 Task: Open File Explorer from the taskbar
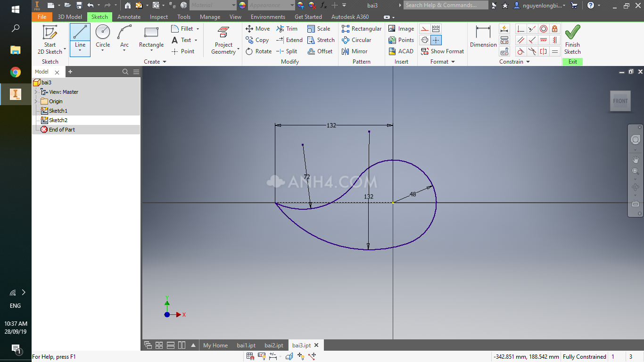[16, 50]
